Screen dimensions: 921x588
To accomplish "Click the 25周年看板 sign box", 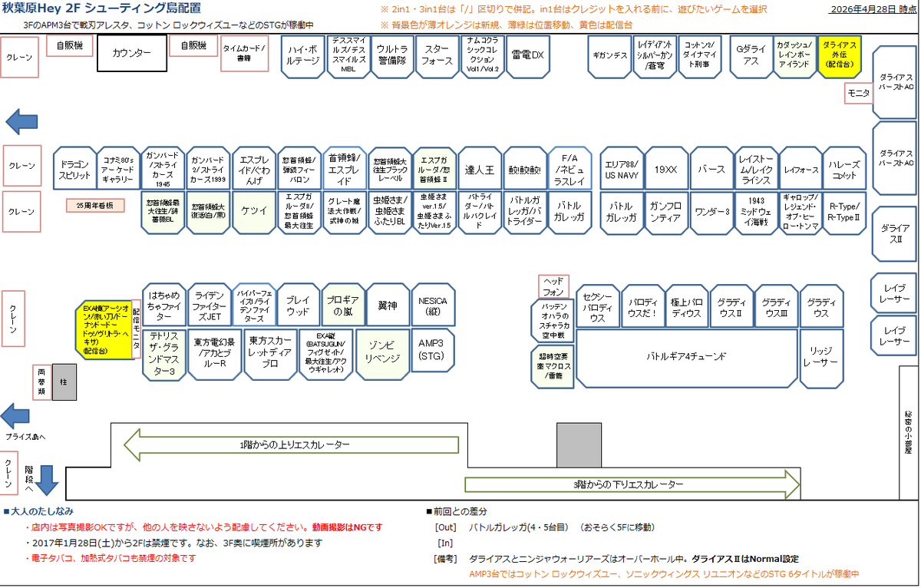I will point(94,206).
